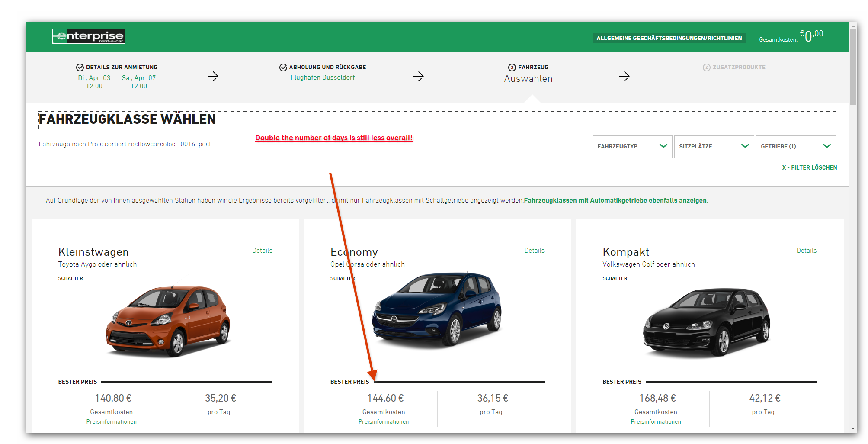Click the 35,20 € pro Tag price
This screenshot has height=444, width=868.
(221, 398)
